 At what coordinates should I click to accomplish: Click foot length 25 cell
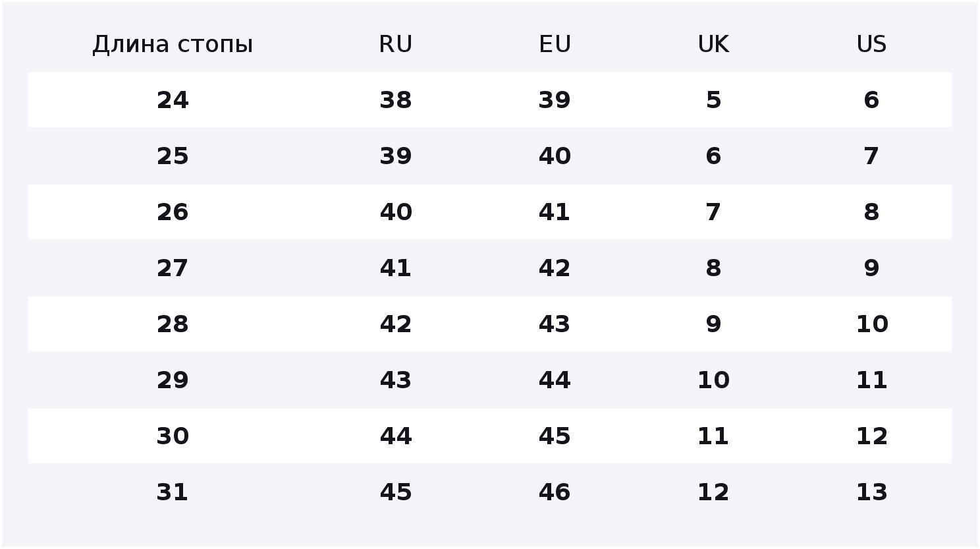[x=173, y=156]
